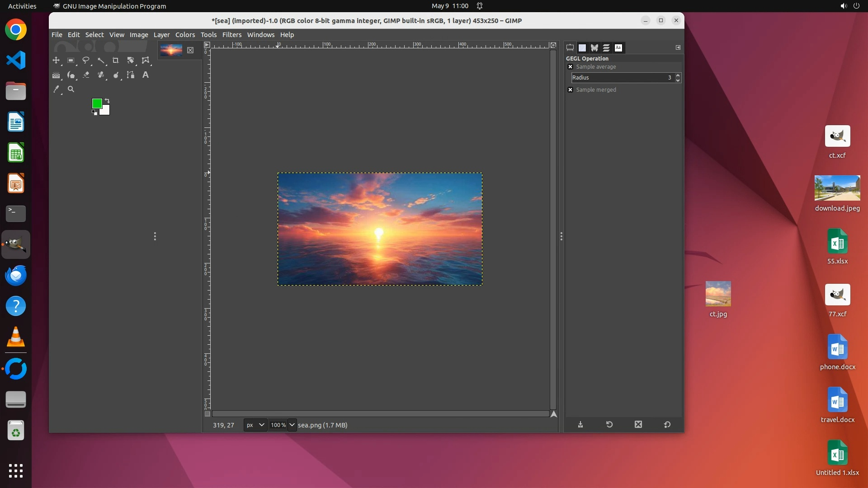The width and height of the screenshot is (868, 488).
Task: Select the Eraser tool
Action: [x=86, y=75]
